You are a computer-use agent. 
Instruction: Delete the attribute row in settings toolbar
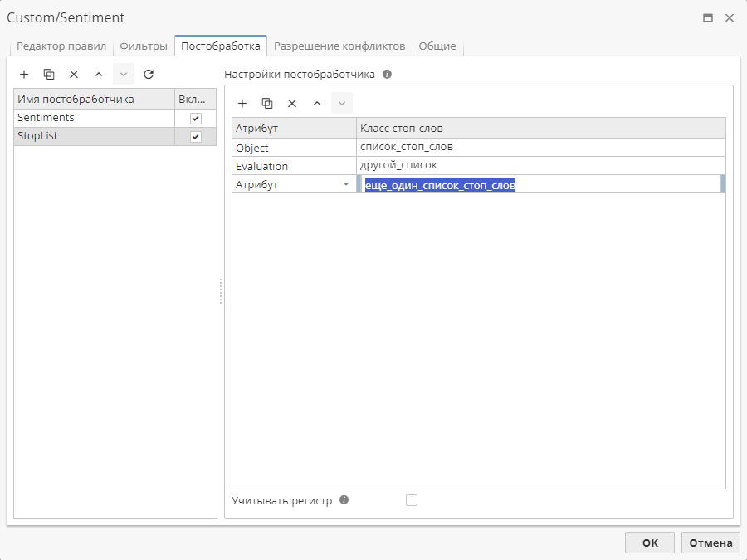292,104
